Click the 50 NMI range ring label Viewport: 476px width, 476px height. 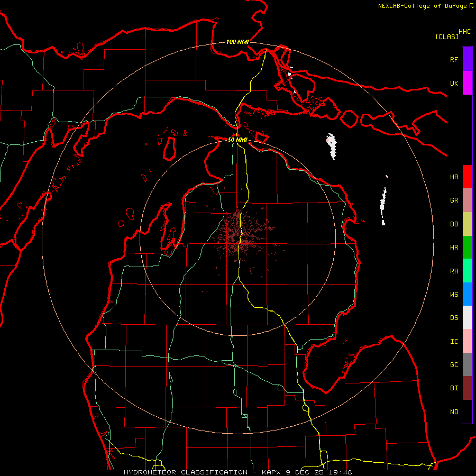tap(237, 140)
